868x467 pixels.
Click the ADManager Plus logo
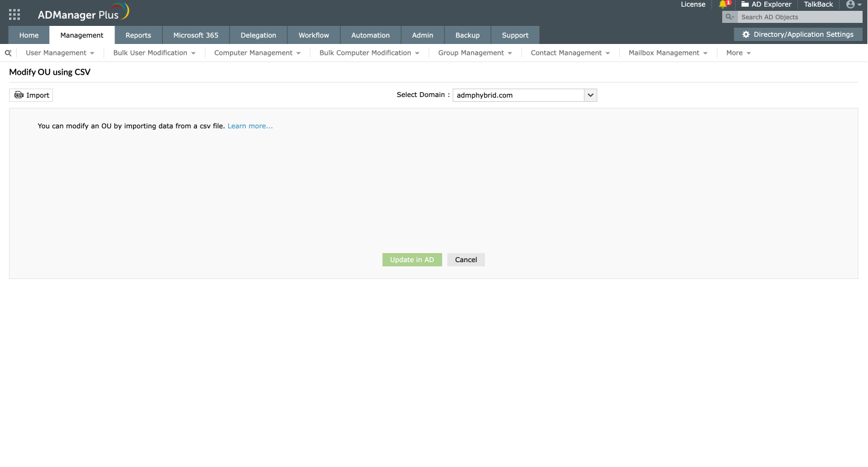(83, 13)
